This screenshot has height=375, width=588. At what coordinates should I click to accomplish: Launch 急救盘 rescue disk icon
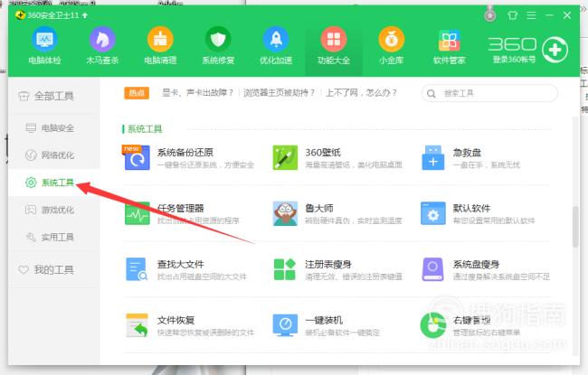433,158
